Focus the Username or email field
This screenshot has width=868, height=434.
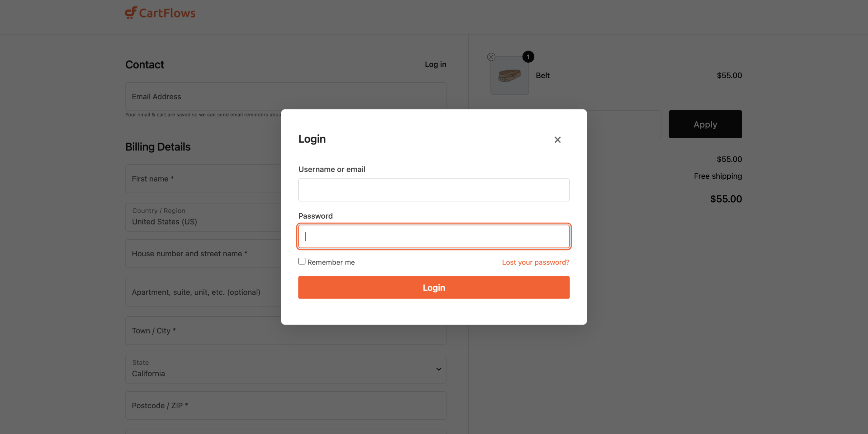(x=434, y=190)
